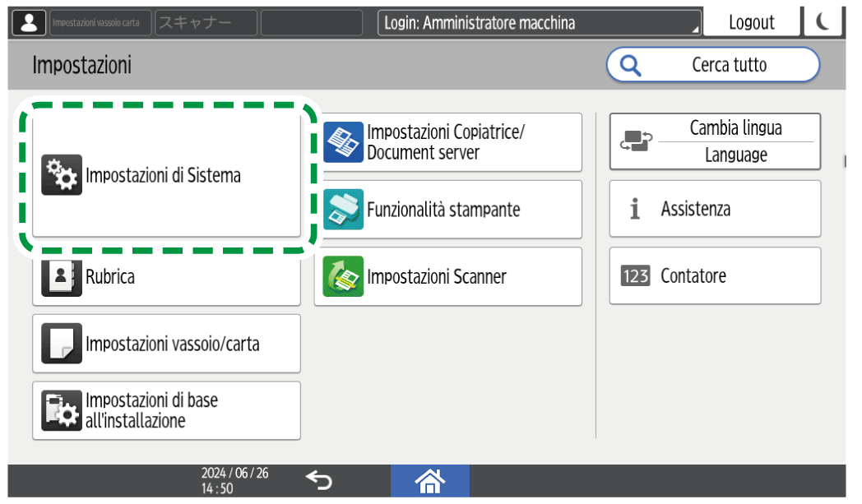This screenshot has height=504, width=862.
Task: Select the Impostazioni vassoio carta top tab
Action: (x=100, y=23)
